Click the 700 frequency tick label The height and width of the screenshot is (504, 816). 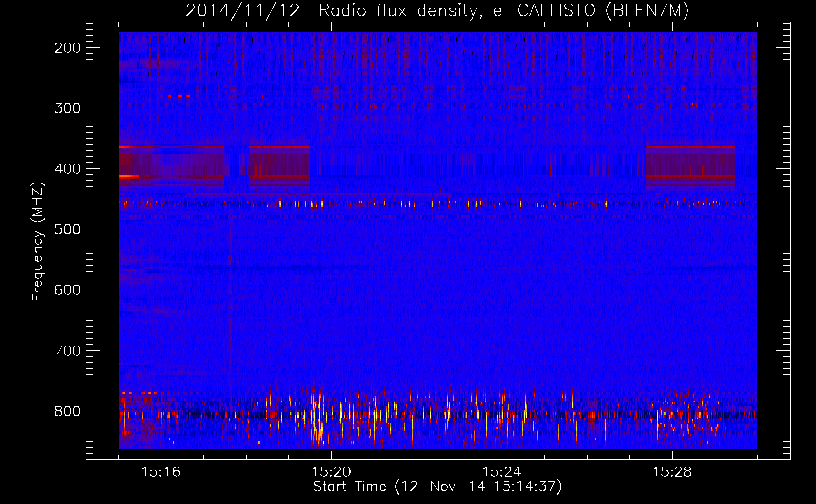coord(68,351)
